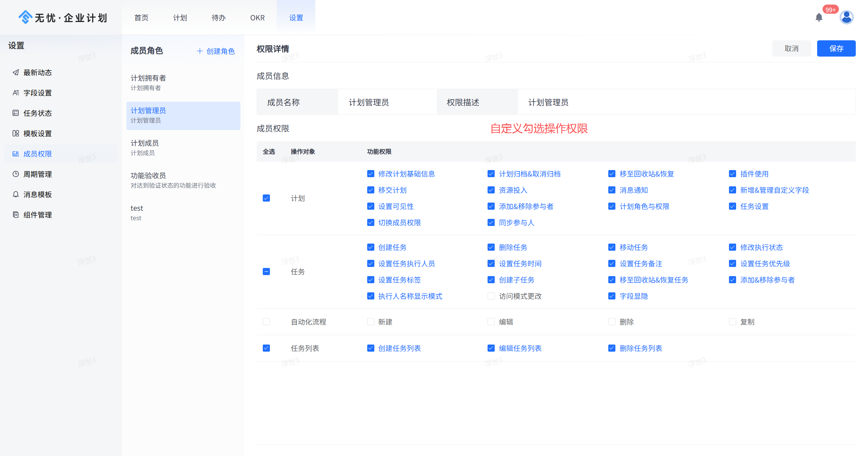Click the 最新动态 paper plane icon
Image resolution: width=868 pixels, height=456 pixels.
pyautogui.click(x=16, y=72)
